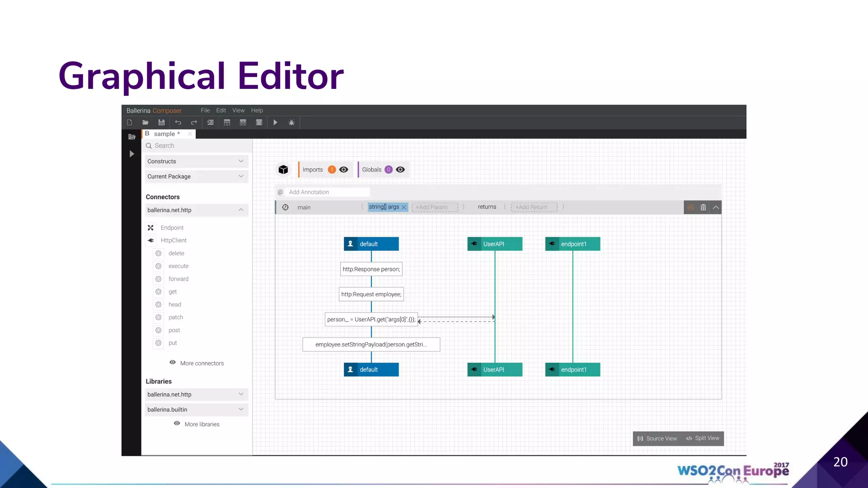
Task: Select the http:Response person statement
Action: [371, 269]
